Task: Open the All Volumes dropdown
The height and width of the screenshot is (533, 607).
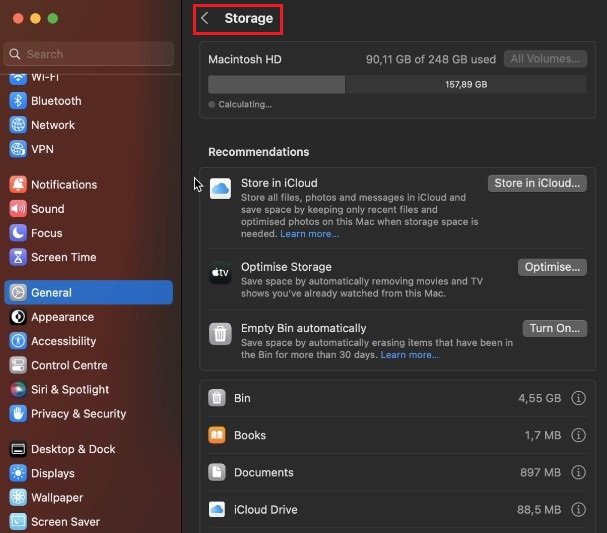Action: pyautogui.click(x=545, y=59)
